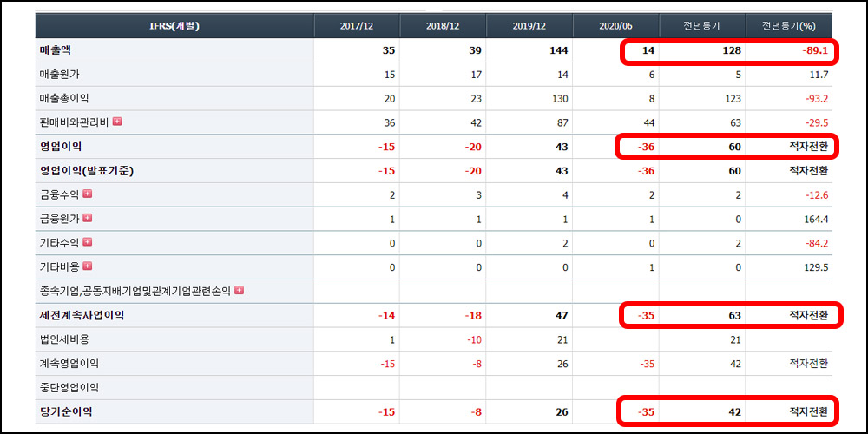Screen dimensions: 868x434
Task: Click the -89.1 percentage in 매출액 row
Action: pyautogui.click(x=814, y=51)
